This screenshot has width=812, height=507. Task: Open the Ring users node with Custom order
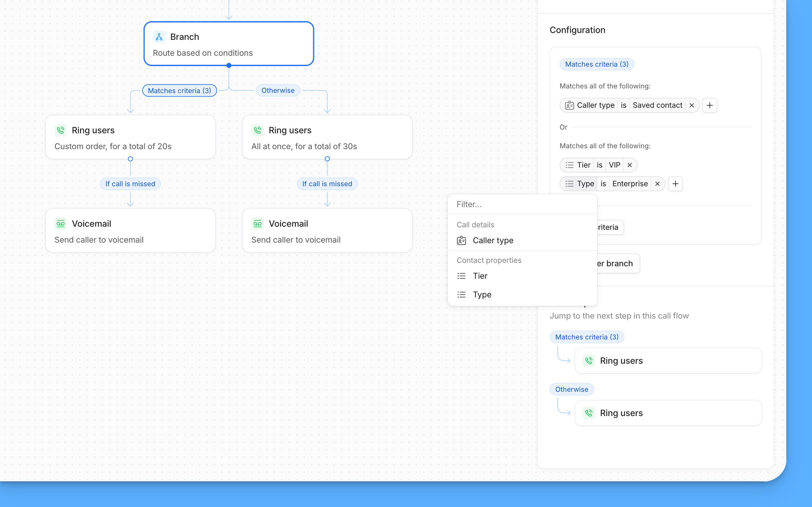131,137
